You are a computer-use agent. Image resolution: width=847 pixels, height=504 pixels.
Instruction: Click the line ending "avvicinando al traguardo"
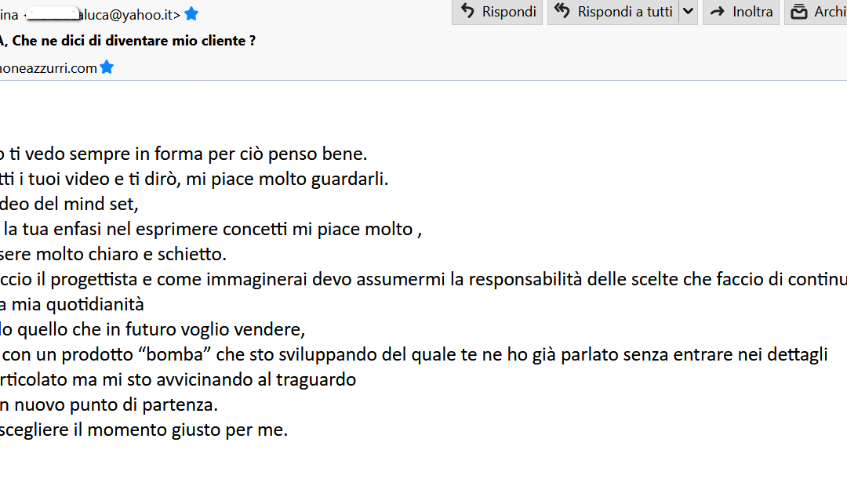click(178, 379)
